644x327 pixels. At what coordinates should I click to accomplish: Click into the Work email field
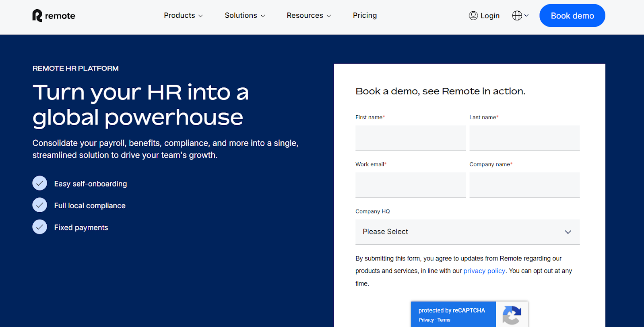(410, 185)
